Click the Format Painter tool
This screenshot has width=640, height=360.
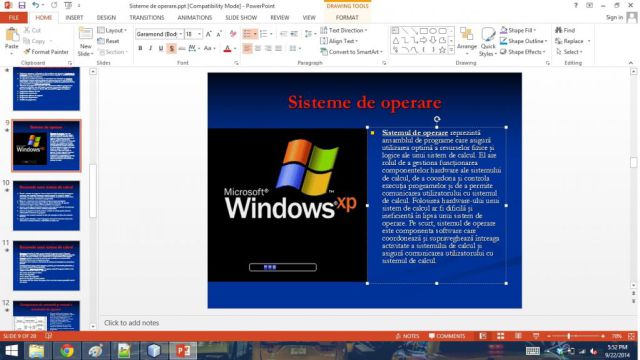tap(46, 52)
